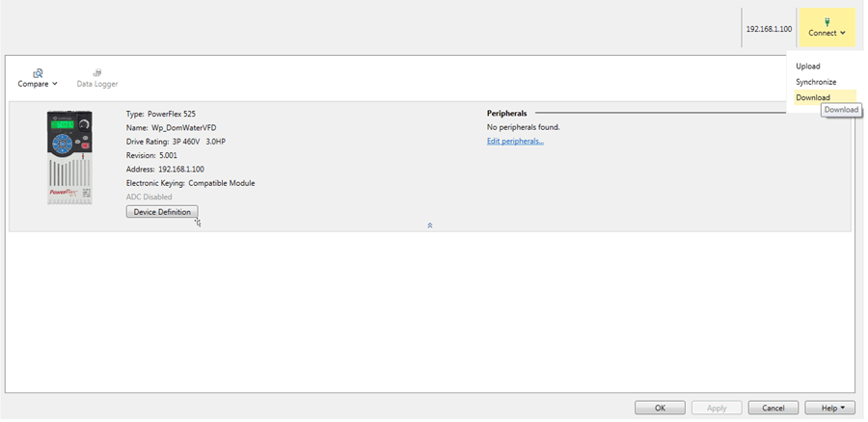This screenshot has height=422, width=868.
Task: Open the Compare dropdown tool
Action: pos(38,79)
